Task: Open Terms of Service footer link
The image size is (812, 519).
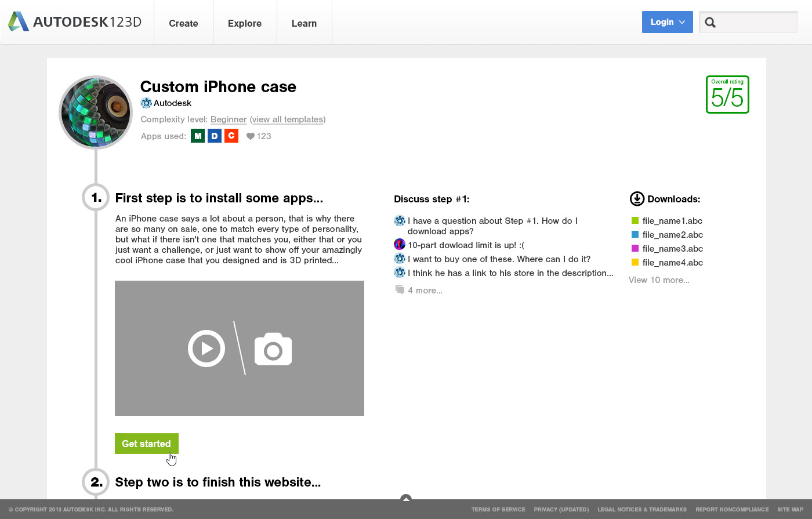Action: click(x=498, y=510)
